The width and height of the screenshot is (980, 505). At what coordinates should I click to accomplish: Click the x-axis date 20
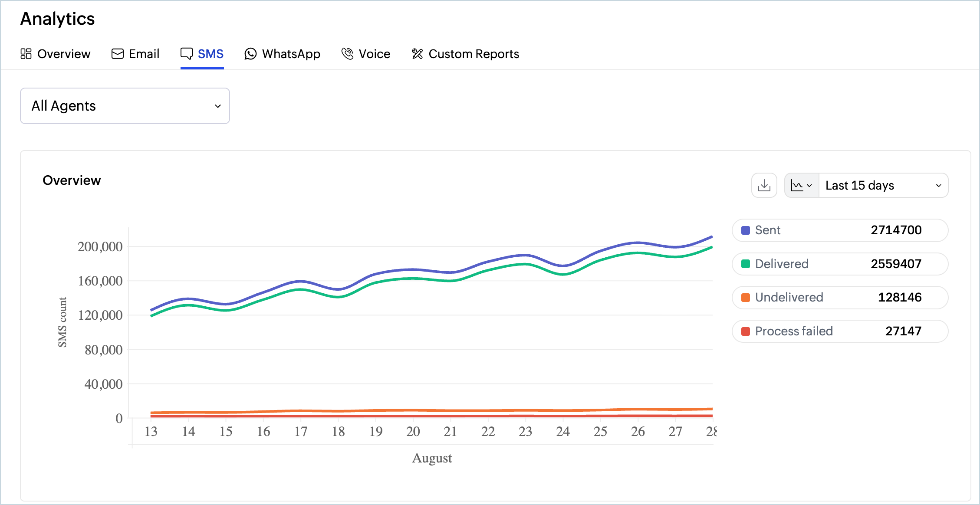[x=413, y=432]
